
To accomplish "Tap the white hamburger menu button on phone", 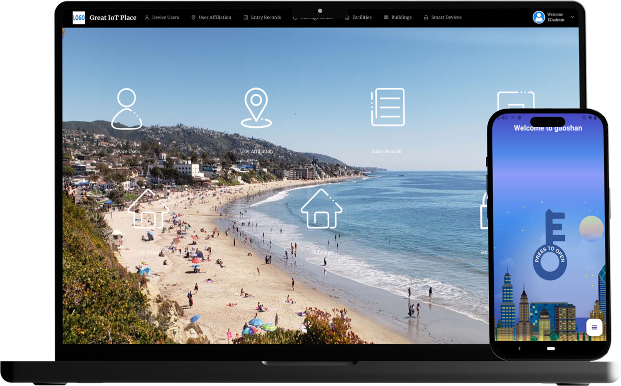I will click(x=594, y=327).
